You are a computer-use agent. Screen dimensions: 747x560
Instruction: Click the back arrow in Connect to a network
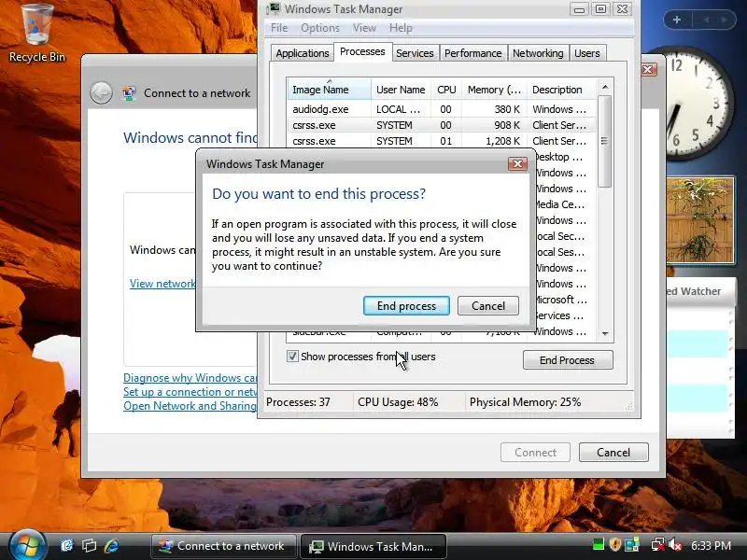click(102, 92)
